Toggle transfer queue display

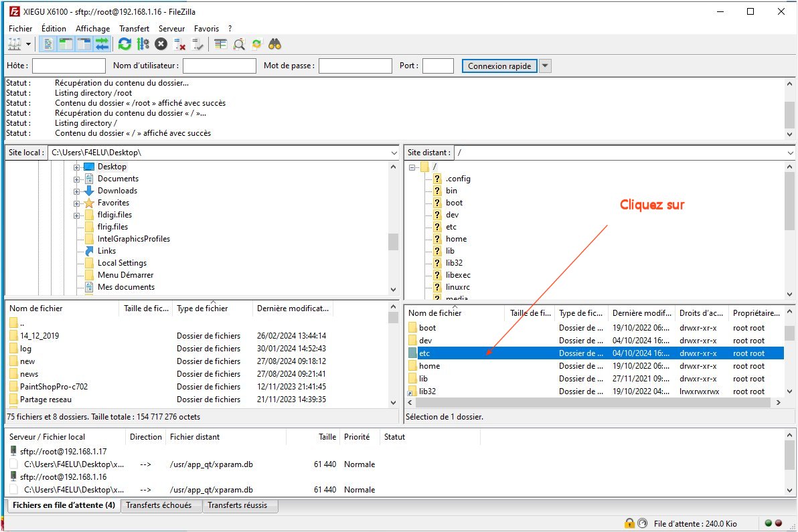(x=102, y=44)
